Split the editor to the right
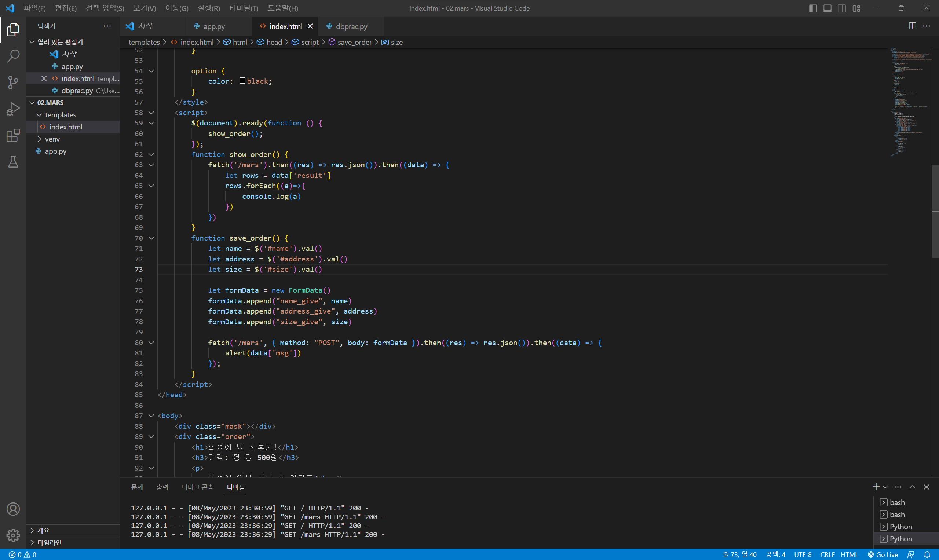The image size is (939, 560). coord(912,26)
